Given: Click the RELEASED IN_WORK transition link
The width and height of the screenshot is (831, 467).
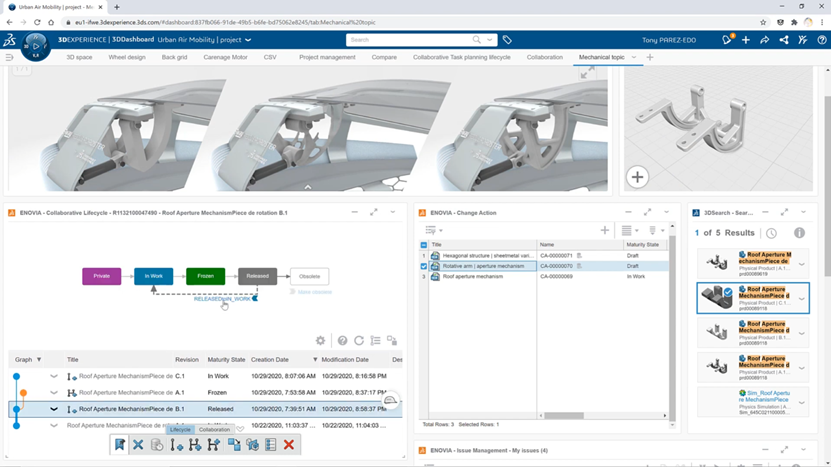Looking at the screenshot, I should pos(222,299).
